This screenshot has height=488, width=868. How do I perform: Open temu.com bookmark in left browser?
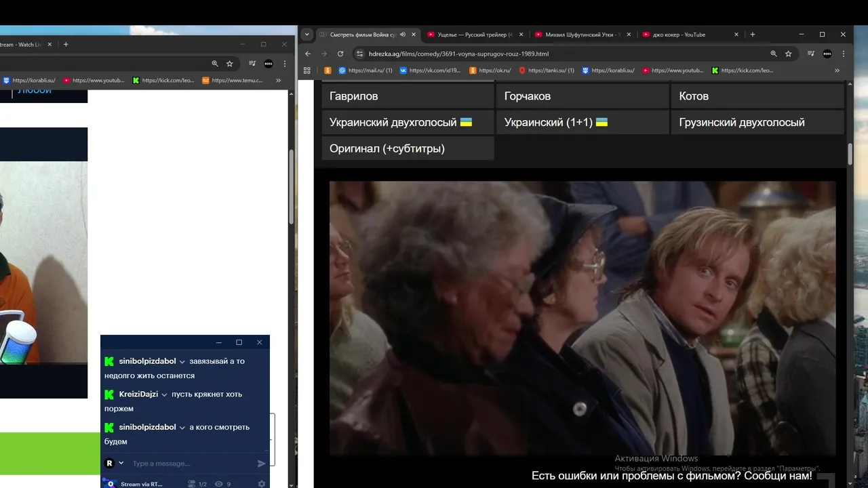tap(233, 81)
